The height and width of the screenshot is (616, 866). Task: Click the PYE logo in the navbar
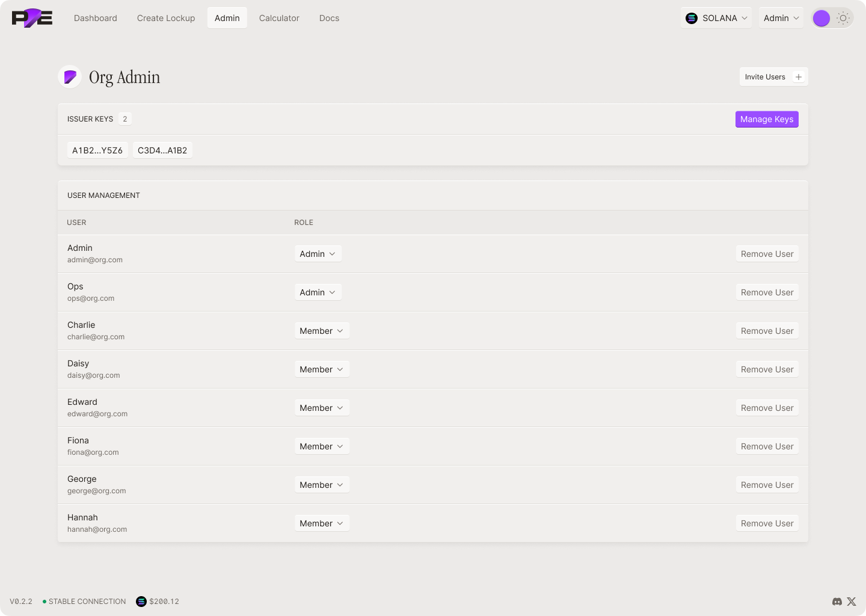click(32, 18)
